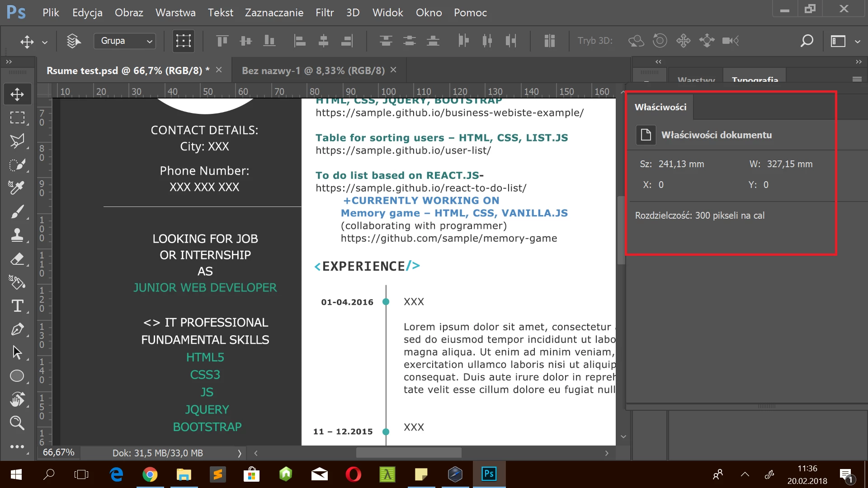The height and width of the screenshot is (488, 868).
Task: Select the Pen tool
Action: coord(17,329)
